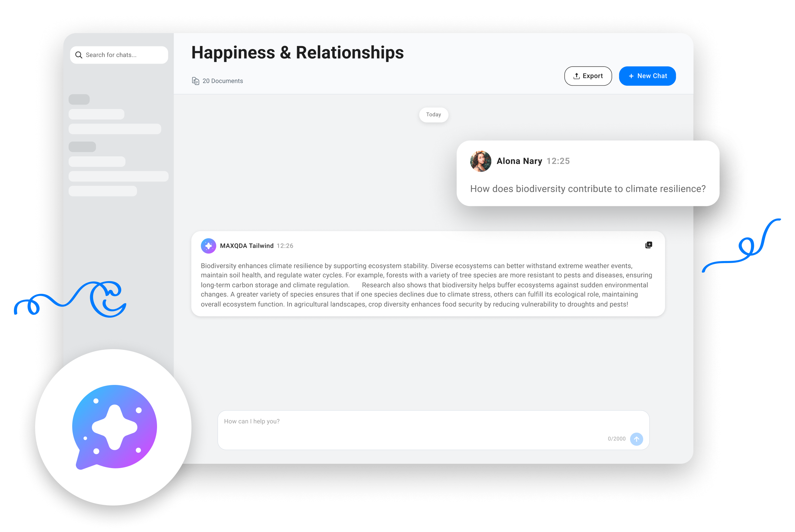Viewport: 795px width, 532px height.
Task: Select the last chat placeholder in sidebar
Action: [x=103, y=191]
